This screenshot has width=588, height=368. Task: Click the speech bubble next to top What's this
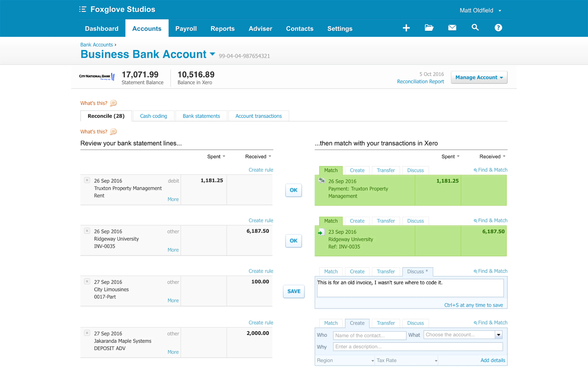114,103
